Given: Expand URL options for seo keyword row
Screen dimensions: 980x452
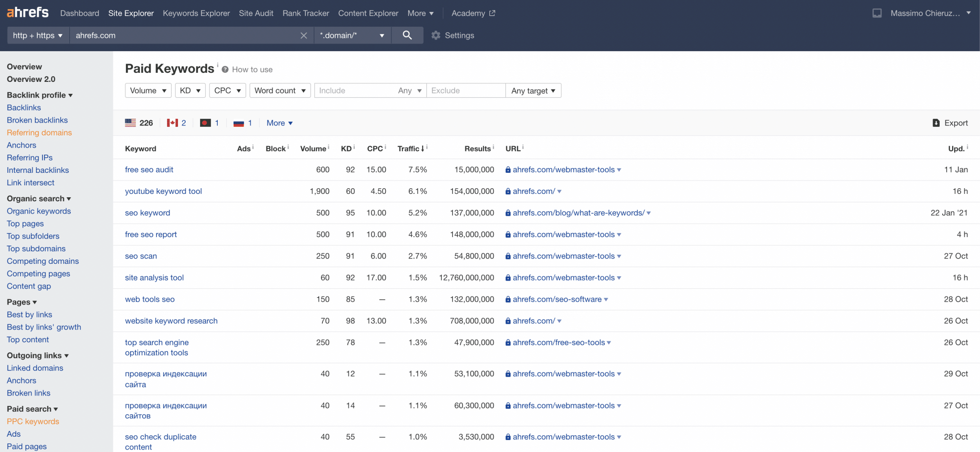Looking at the screenshot, I should pyautogui.click(x=649, y=213).
